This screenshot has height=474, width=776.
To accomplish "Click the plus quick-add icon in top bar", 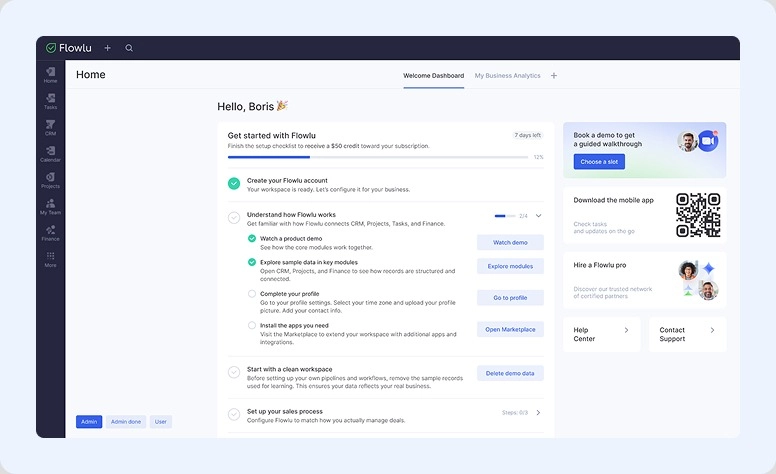I will [107, 48].
